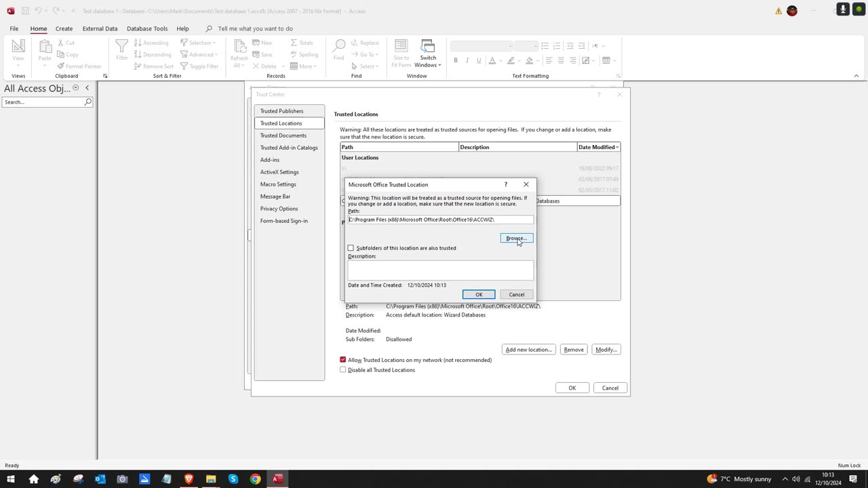
Task: Expand the Go To dropdown
Action: [364, 54]
